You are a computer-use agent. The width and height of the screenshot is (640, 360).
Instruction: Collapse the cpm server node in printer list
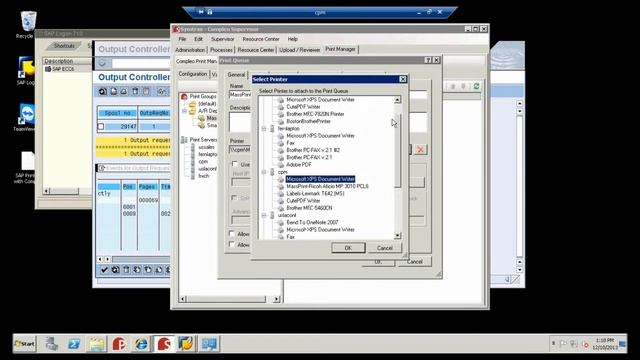tap(264, 172)
